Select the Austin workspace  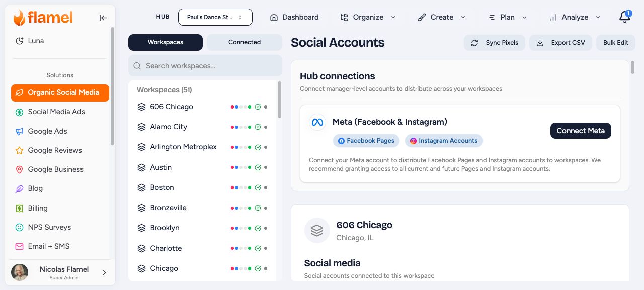[202, 167]
